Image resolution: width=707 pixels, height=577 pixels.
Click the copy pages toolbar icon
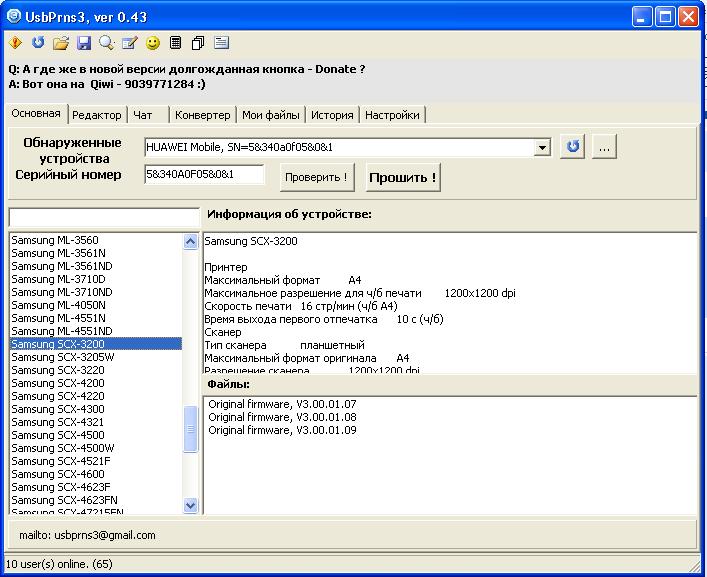[198, 43]
